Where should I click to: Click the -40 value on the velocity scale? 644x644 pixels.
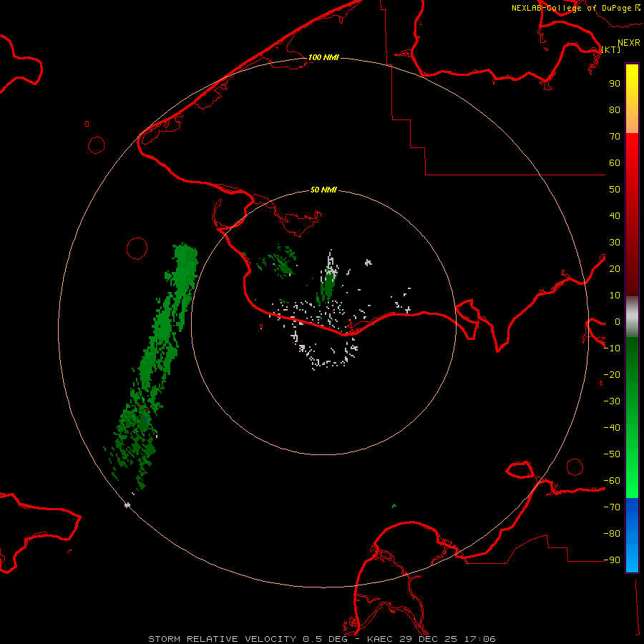click(612, 428)
